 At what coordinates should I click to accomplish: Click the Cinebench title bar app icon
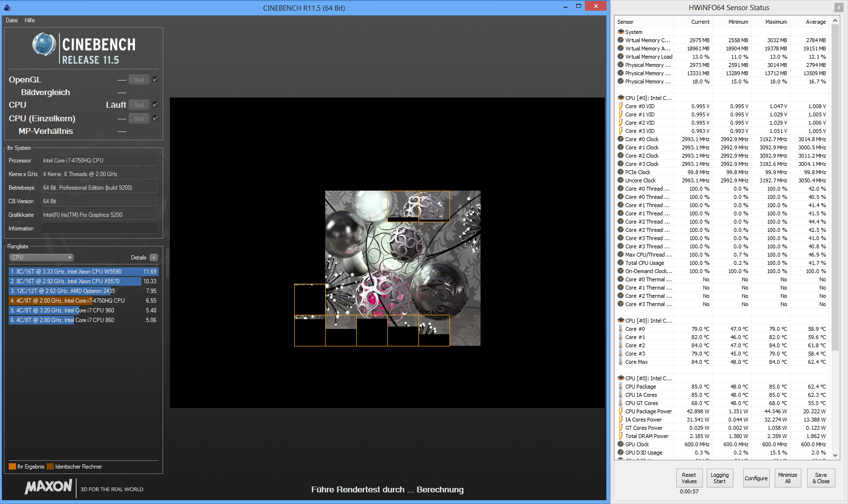coord(7,8)
